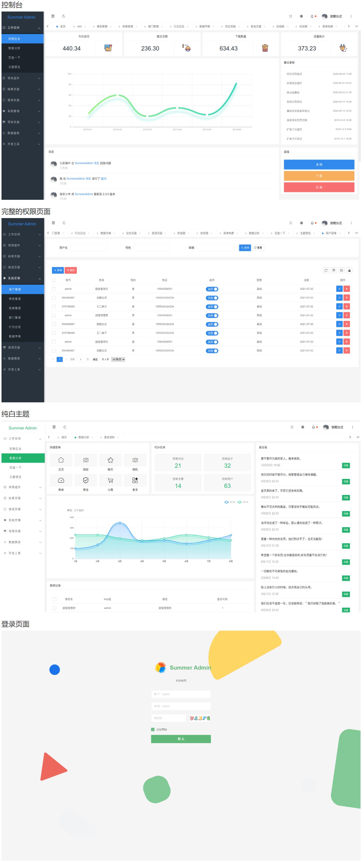Open the 基本资料 tab

pyautogui.click(x=109, y=437)
